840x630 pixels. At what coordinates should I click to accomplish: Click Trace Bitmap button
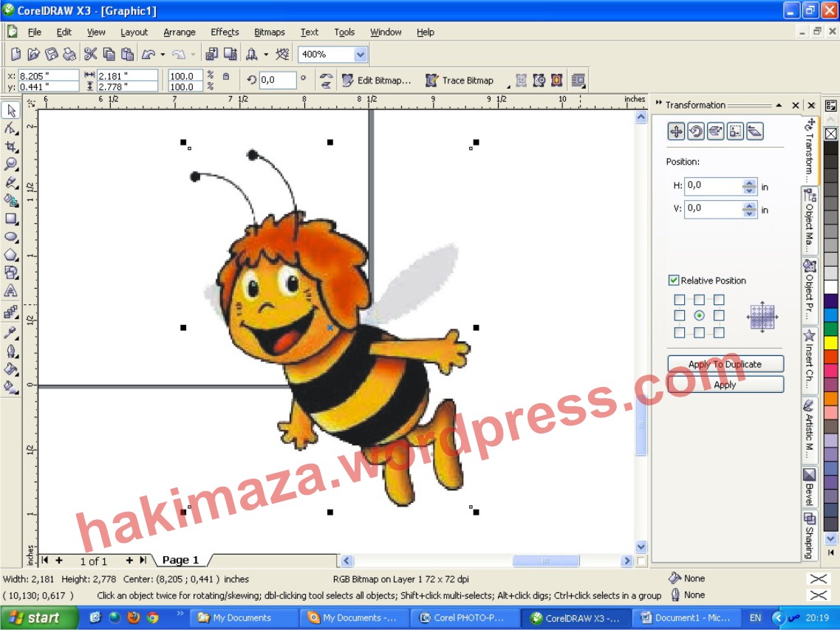pos(460,81)
